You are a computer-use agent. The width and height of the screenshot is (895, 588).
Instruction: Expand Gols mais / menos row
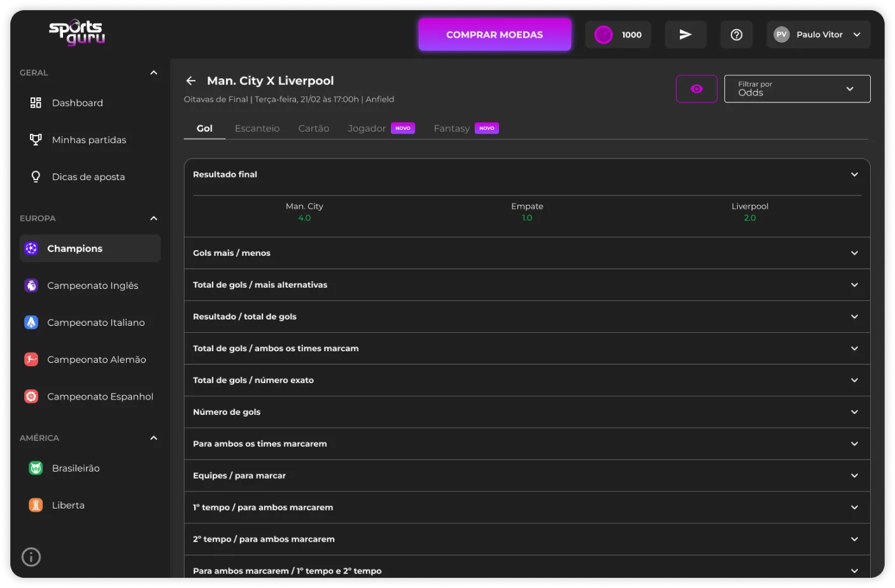pos(526,253)
